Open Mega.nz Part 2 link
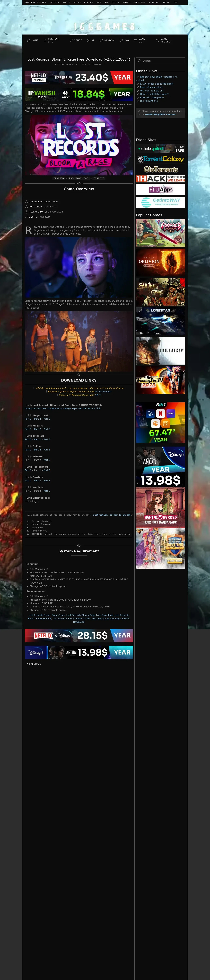Viewport: 210px width, 980px height. tap(37, 429)
